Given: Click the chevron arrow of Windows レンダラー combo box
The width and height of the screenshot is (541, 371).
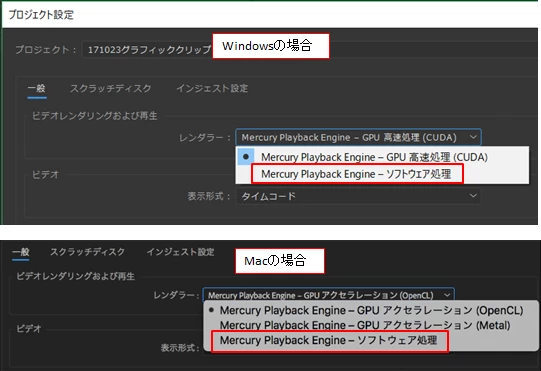Looking at the screenshot, I should pyautogui.click(x=473, y=137).
